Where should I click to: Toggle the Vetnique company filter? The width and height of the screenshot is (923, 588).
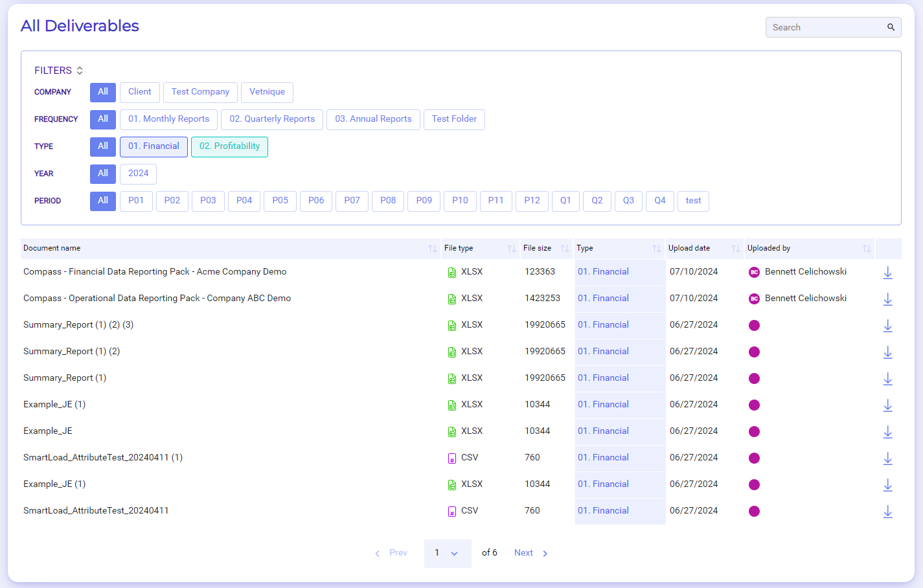pyautogui.click(x=267, y=92)
